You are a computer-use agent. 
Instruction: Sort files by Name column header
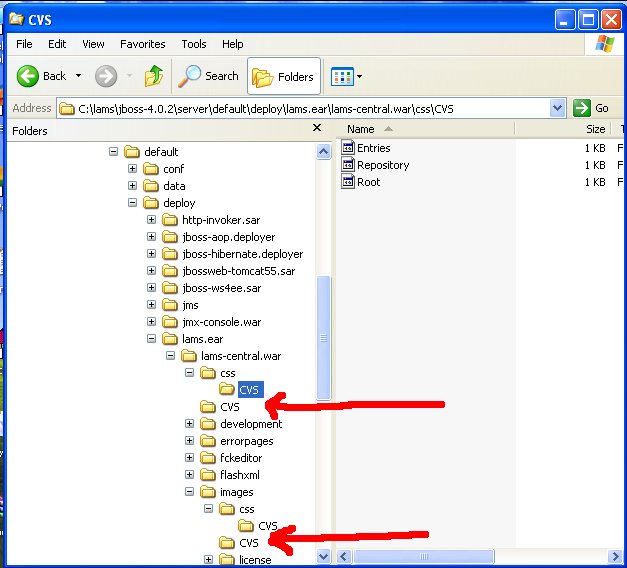point(360,129)
